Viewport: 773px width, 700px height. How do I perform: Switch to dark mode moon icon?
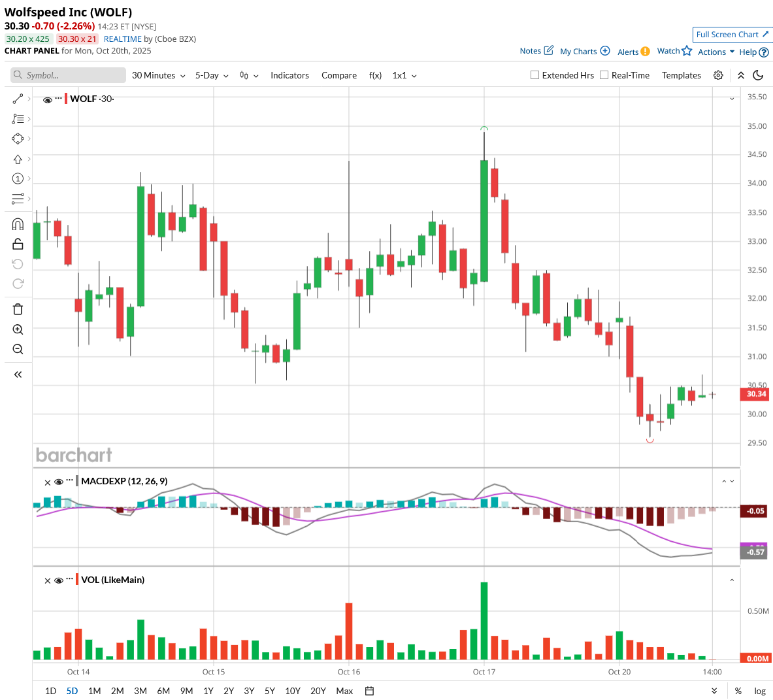point(758,75)
